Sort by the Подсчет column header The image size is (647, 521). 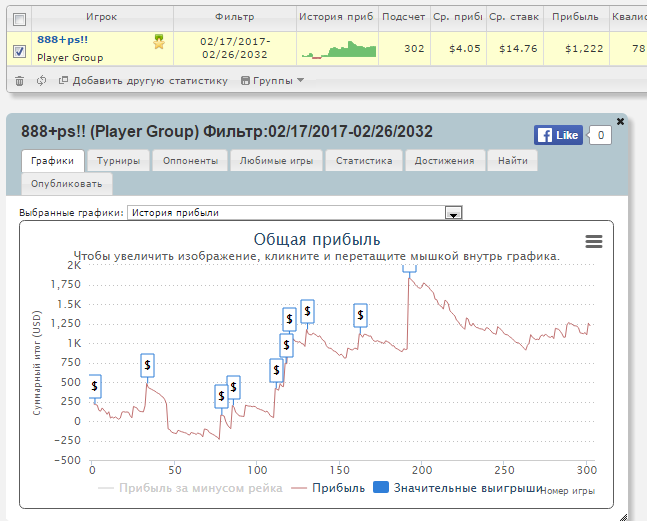coord(404,17)
